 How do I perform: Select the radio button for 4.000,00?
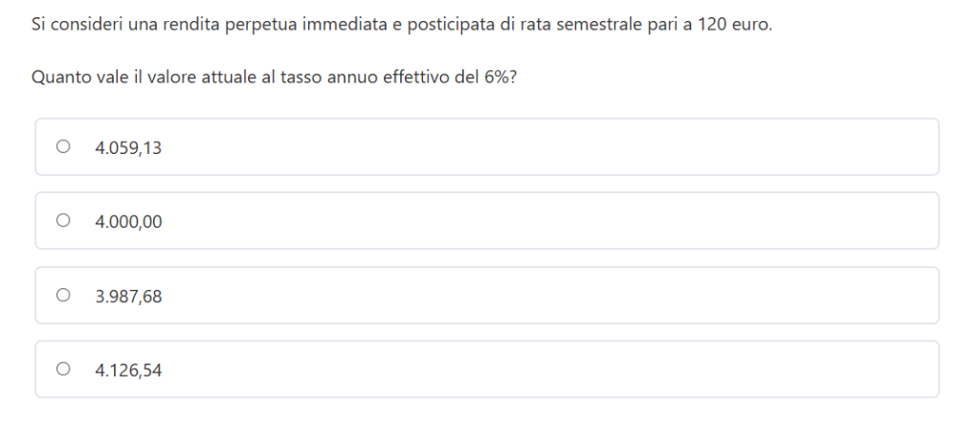click(x=63, y=221)
